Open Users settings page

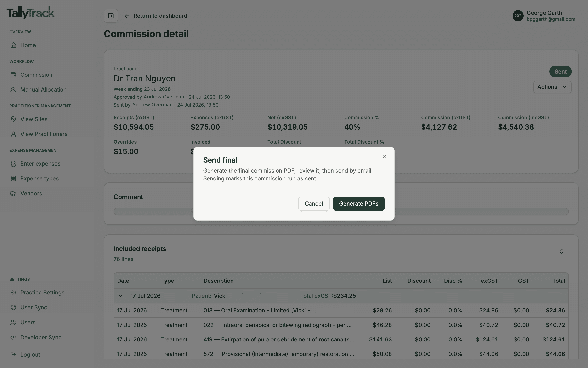point(28,322)
